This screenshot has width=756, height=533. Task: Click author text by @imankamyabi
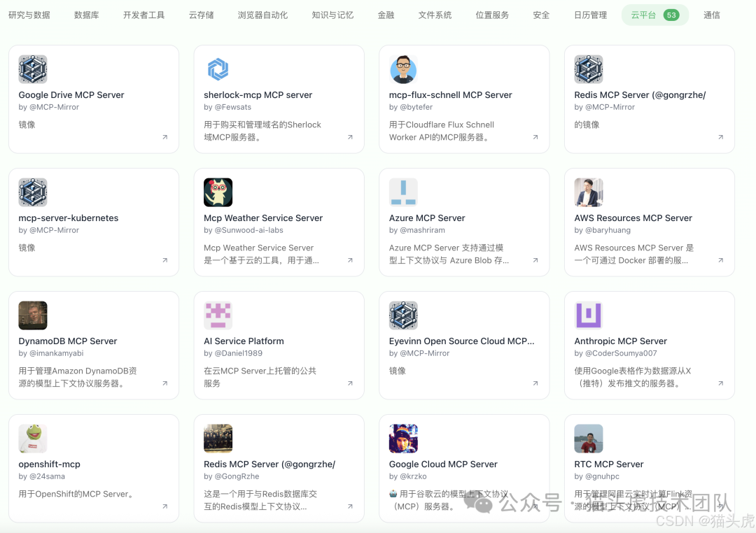tap(51, 353)
